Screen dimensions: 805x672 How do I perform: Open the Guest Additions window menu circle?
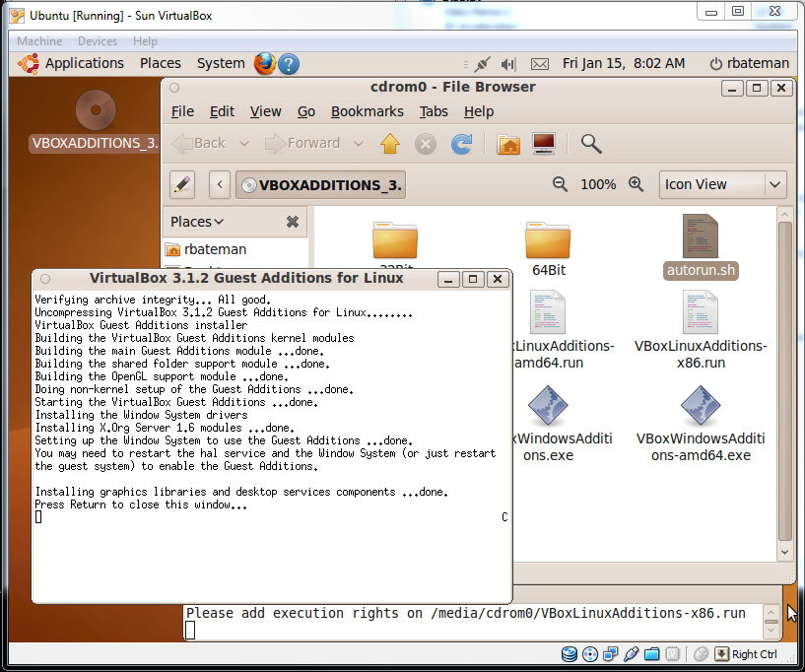45,279
